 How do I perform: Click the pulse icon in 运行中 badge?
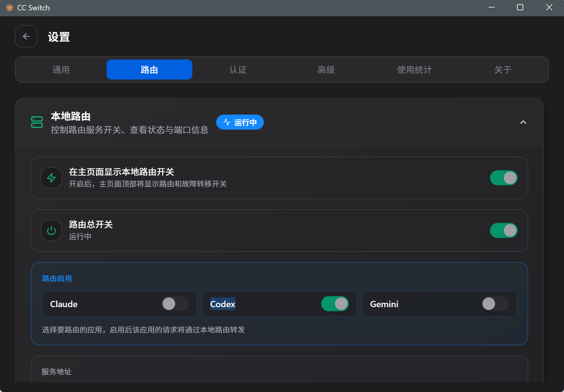click(227, 122)
